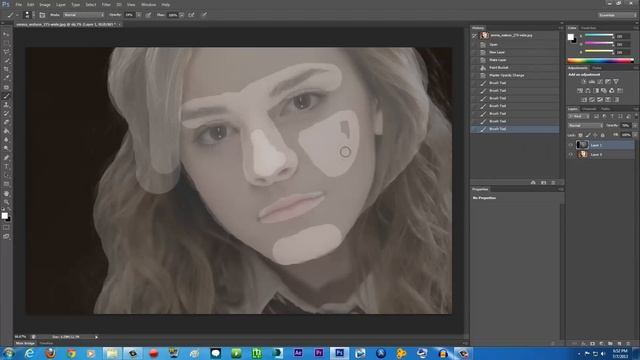Open the Filter menu

tap(106, 4)
